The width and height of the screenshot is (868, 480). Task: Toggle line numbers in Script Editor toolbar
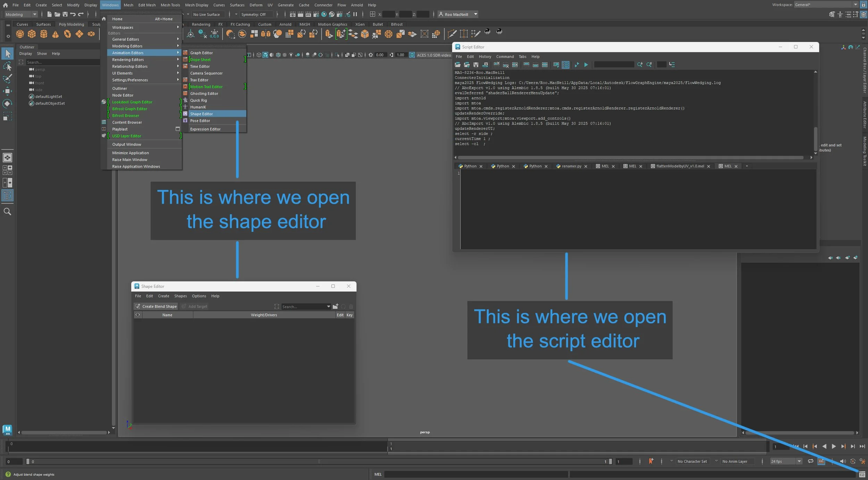[565, 65]
